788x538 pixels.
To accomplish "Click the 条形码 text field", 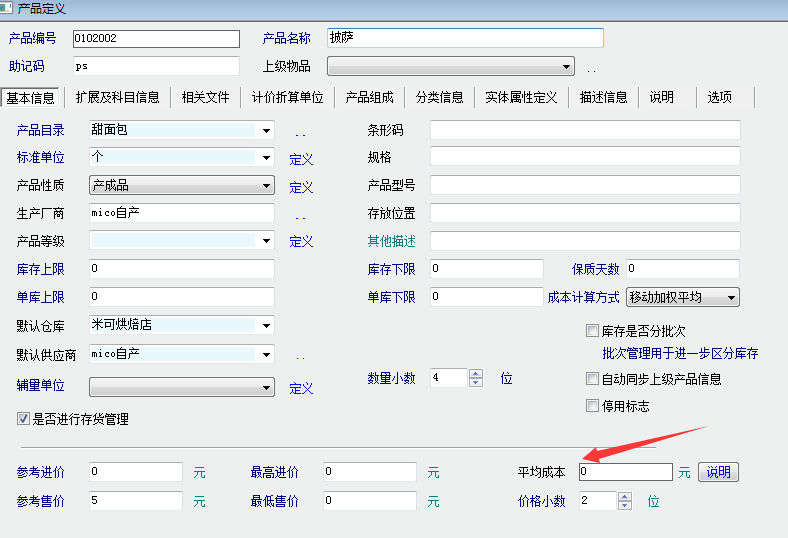I will pyautogui.click(x=585, y=131).
